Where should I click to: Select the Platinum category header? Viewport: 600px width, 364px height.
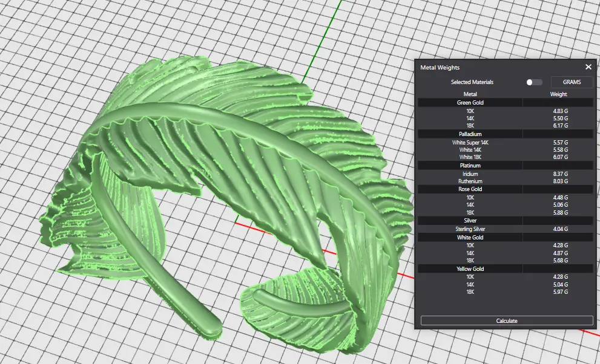pos(470,165)
